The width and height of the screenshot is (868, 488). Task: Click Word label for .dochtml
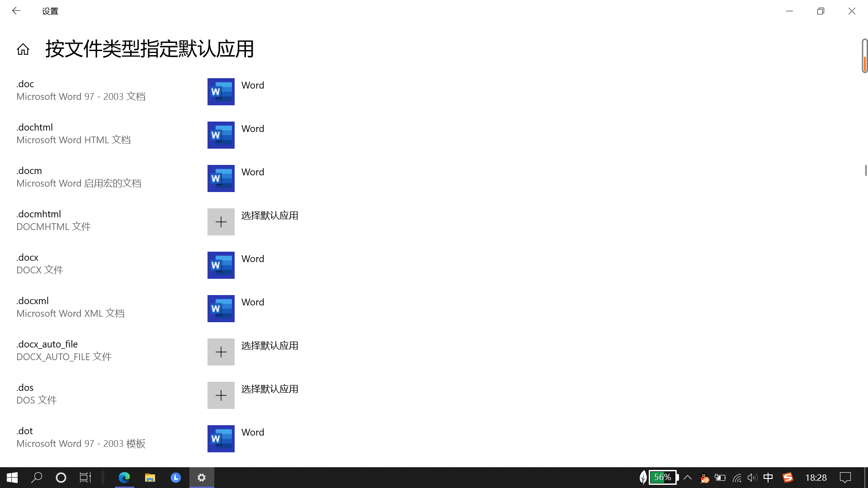253,129
